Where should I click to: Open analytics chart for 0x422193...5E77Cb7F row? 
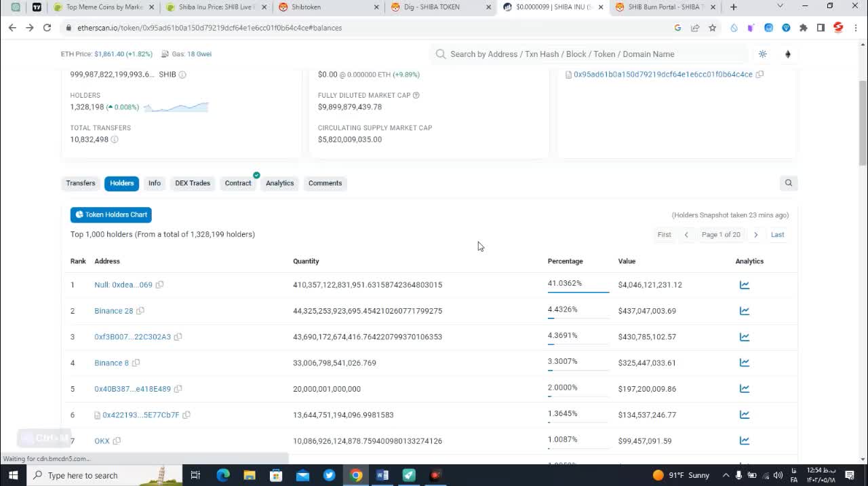coord(744,415)
